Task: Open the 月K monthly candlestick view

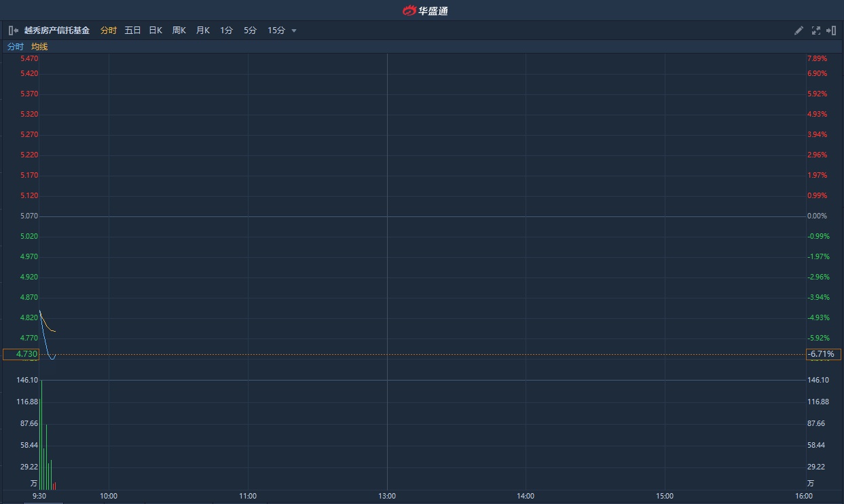Action: (x=202, y=31)
